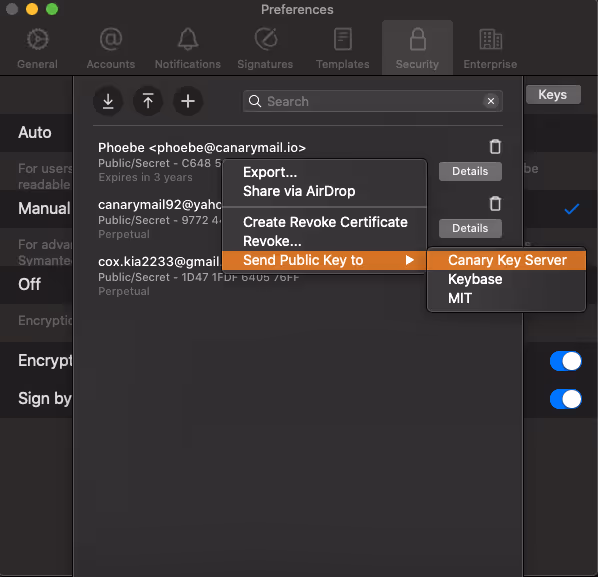Click the green zoom window button
Viewport: 598px width, 577px height.
(x=52, y=9)
